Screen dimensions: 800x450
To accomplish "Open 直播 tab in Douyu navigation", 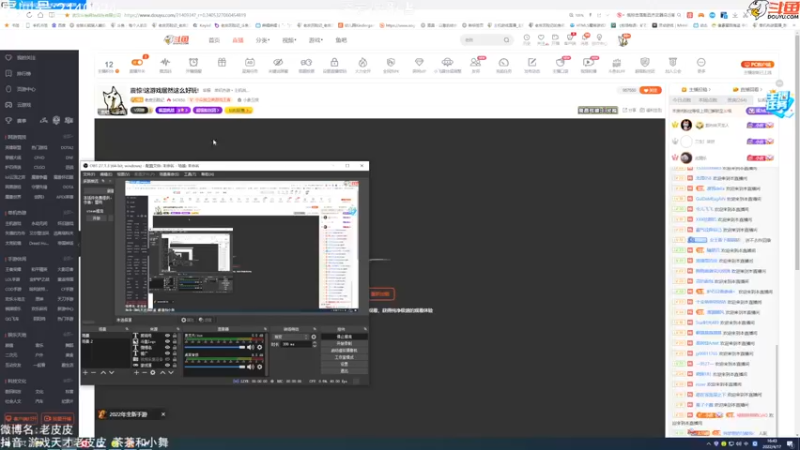I will [238, 40].
